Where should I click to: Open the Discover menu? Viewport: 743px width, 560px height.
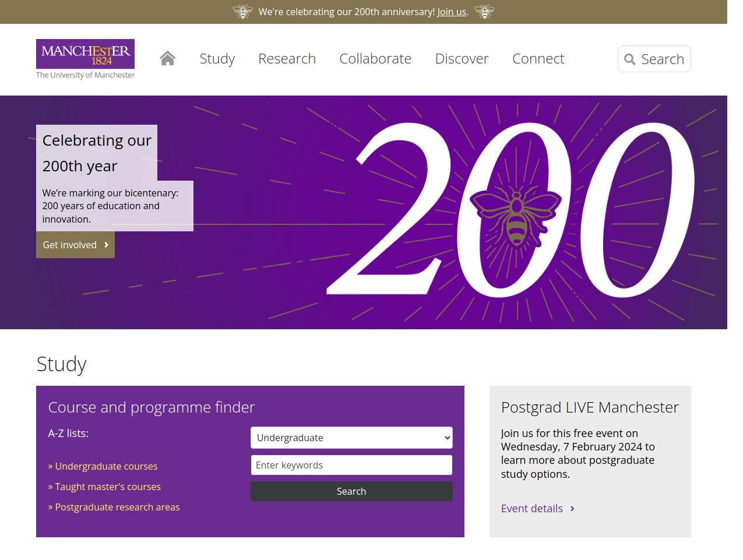(462, 58)
